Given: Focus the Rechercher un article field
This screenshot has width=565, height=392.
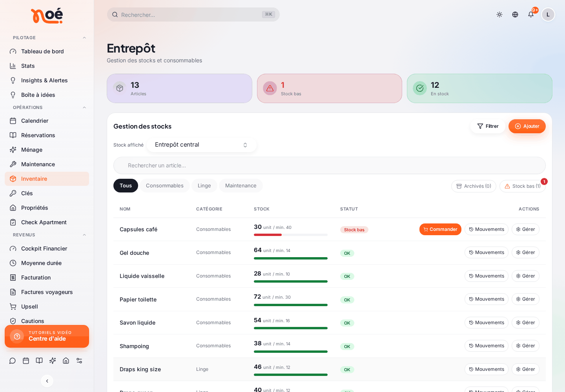Looking at the screenshot, I should (x=330, y=165).
